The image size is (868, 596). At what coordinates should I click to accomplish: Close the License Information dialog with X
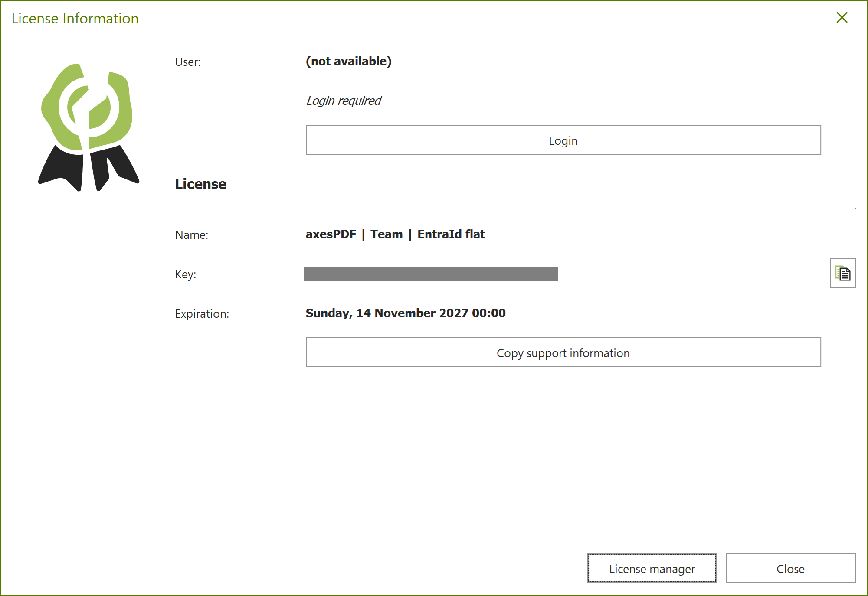[x=842, y=18]
